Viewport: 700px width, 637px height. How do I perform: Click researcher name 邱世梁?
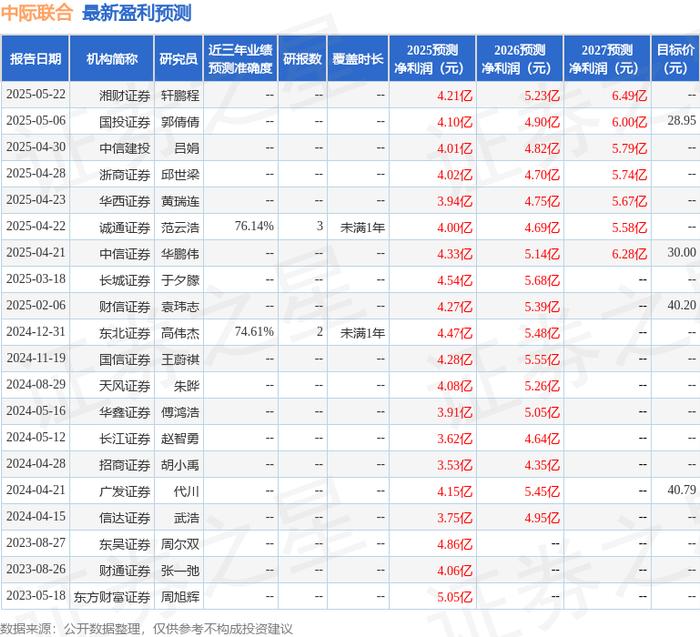[x=180, y=175]
